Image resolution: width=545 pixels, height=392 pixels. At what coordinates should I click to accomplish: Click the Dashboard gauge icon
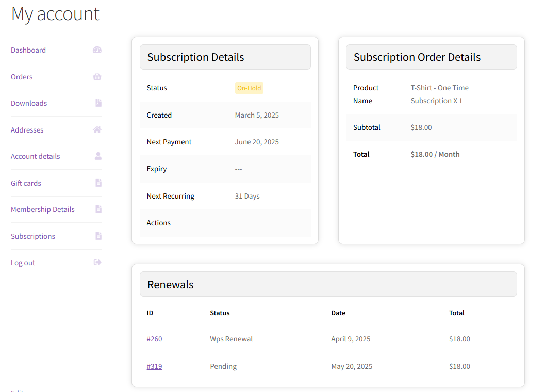tap(97, 50)
